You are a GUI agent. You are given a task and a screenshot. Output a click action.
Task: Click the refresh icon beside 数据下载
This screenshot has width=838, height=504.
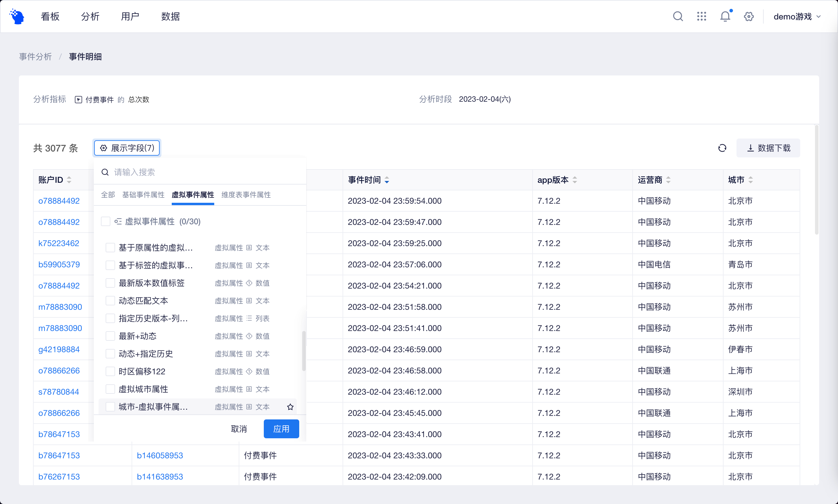(722, 148)
